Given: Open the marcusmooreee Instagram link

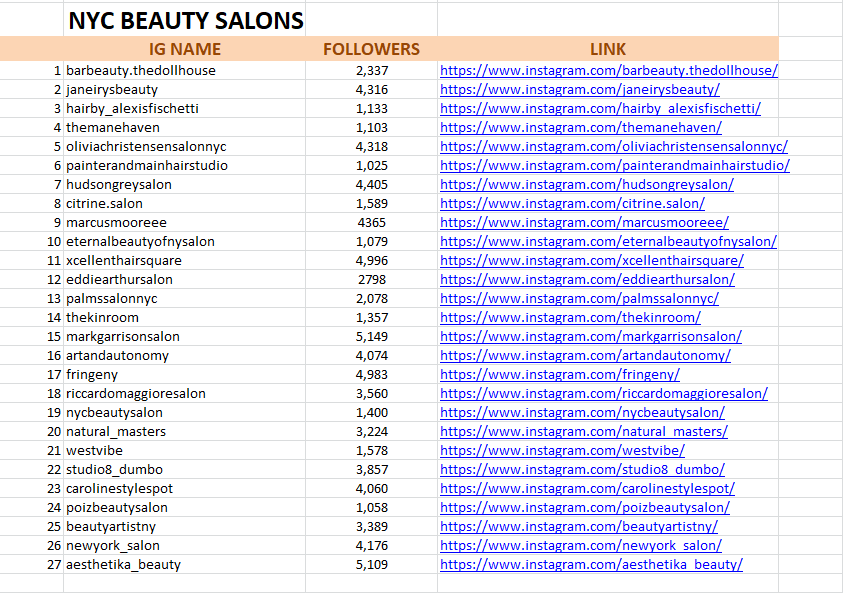Looking at the screenshot, I should click(x=584, y=223).
